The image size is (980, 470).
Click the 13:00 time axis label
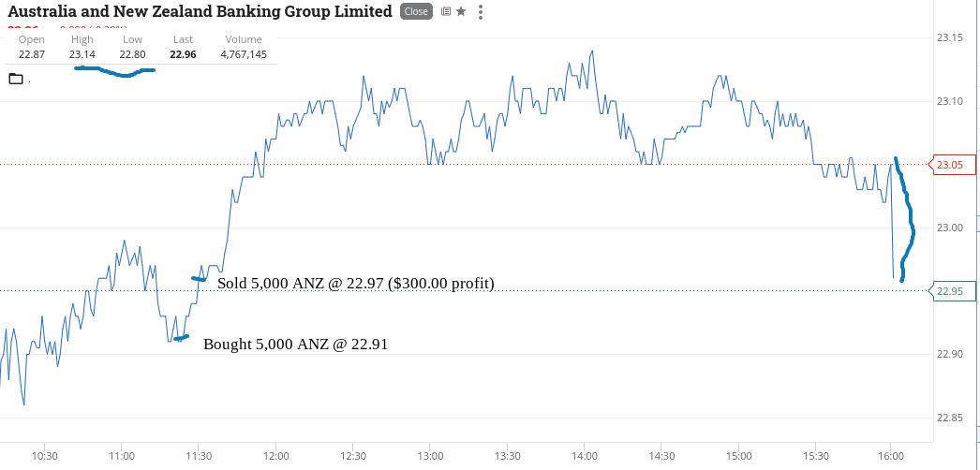(430, 456)
